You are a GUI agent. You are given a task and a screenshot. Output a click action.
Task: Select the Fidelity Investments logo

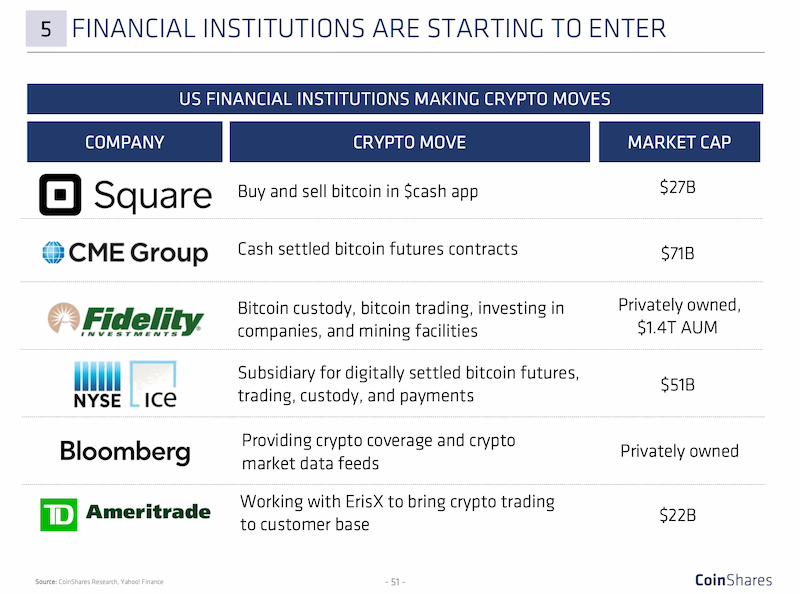(x=126, y=319)
